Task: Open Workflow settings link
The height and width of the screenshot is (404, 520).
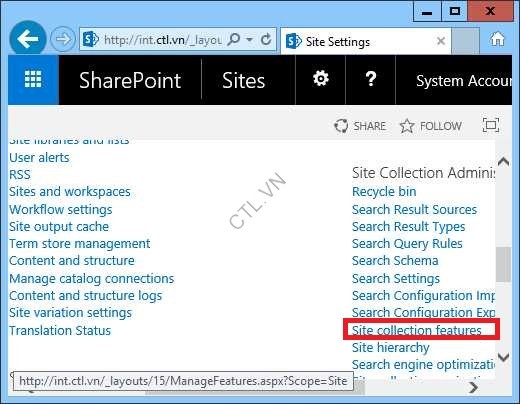Action: [x=61, y=210]
